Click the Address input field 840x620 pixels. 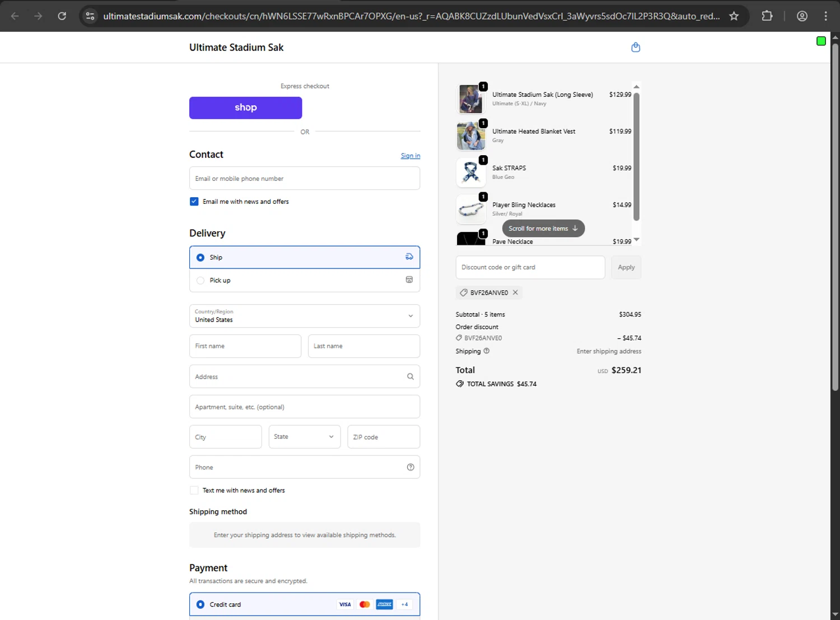click(305, 376)
